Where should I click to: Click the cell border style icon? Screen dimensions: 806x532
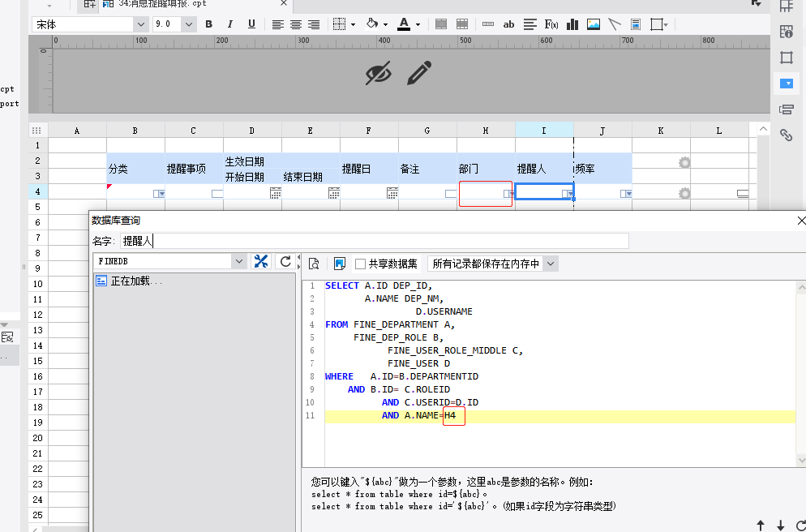[339, 24]
